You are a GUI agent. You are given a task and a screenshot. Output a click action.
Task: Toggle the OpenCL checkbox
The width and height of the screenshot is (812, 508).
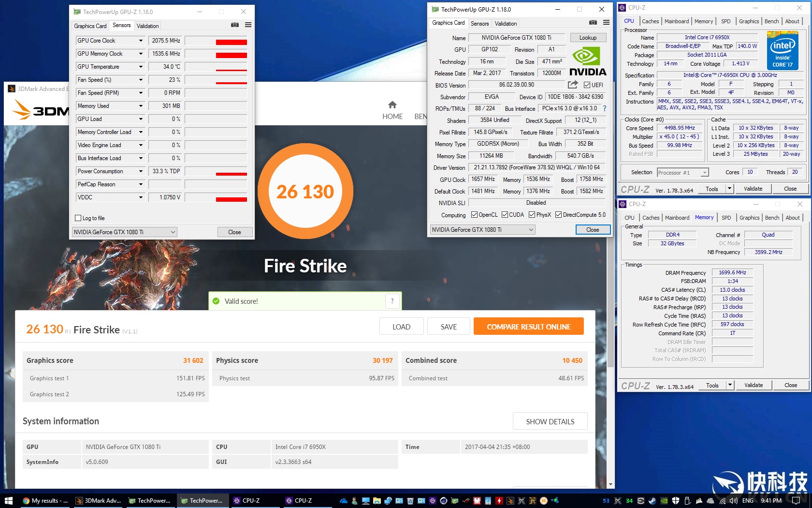[474, 215]
